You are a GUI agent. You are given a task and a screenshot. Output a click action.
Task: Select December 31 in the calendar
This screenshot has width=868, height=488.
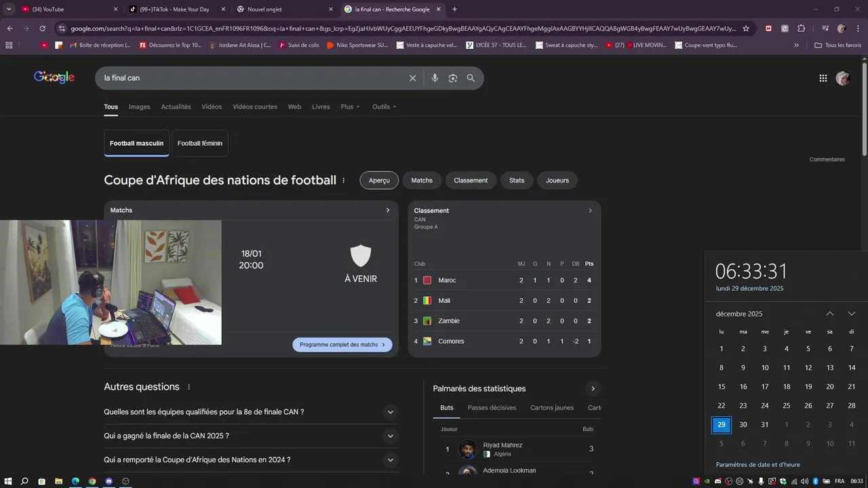765,424
